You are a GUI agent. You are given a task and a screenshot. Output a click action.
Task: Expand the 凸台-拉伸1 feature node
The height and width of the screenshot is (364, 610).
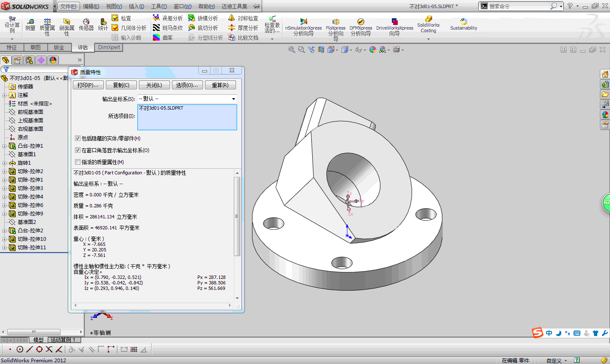point(4,146)
